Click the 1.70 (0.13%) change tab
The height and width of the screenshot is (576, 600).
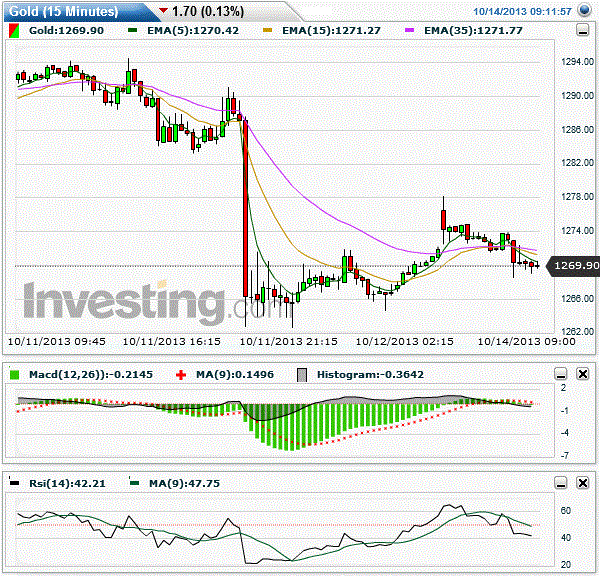208,11
